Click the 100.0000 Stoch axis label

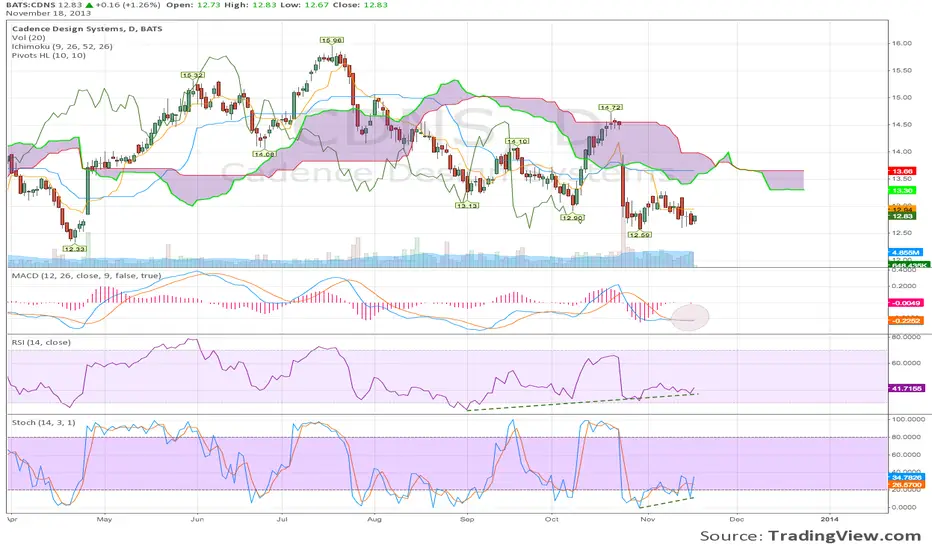pos(908,419)
